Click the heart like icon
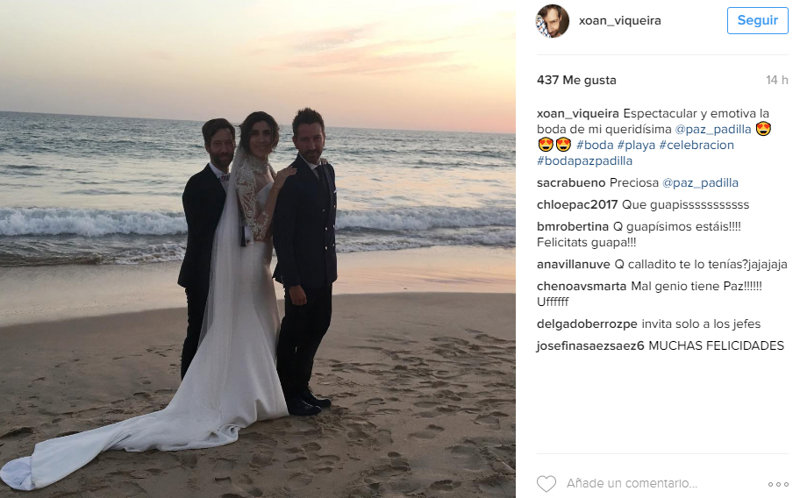 pyautogui.click(x=546, y=483)
